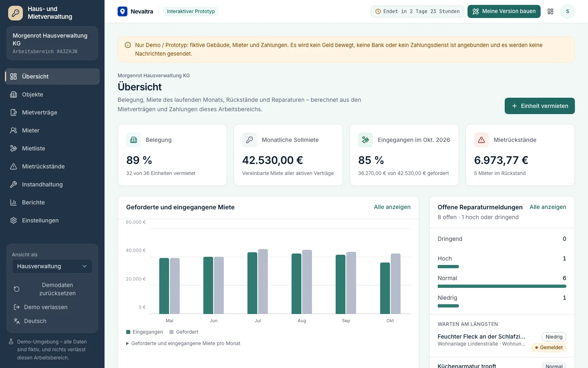Click the clock icon in the countdown badge
This screenshot has width=588, height=368.
[378, 11]
